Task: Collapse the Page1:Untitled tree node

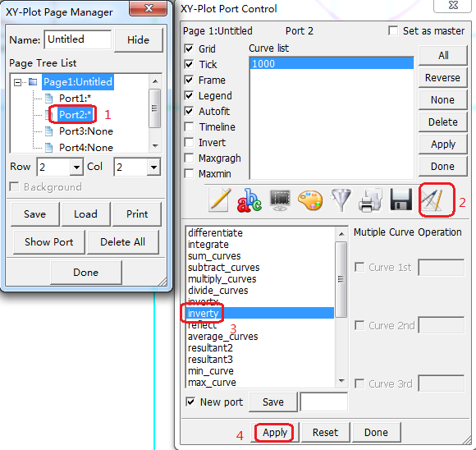Action: [x=17, y=82]
